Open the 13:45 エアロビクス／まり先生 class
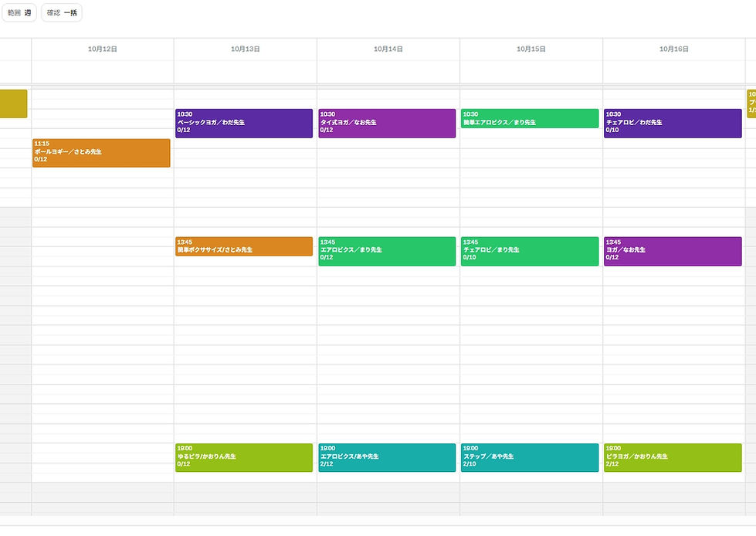Screen dimensions: 756x536 coord(387,251)
